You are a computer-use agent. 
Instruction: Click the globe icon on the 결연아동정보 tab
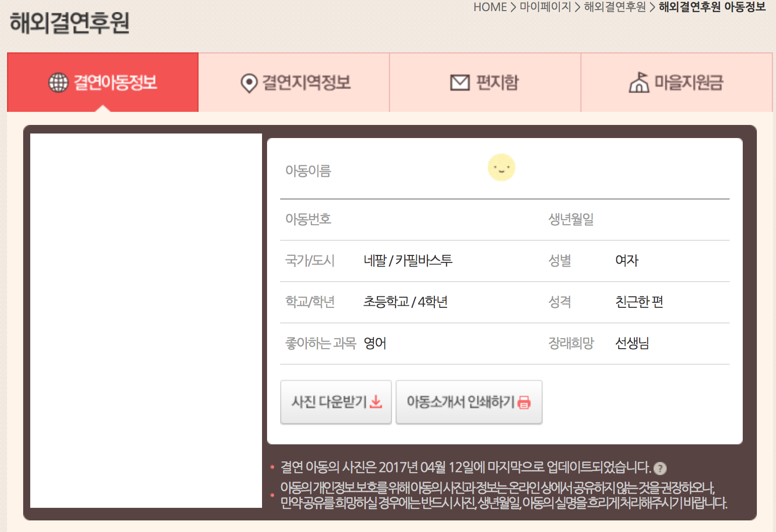pyautogui.click(x=58, y=83)
